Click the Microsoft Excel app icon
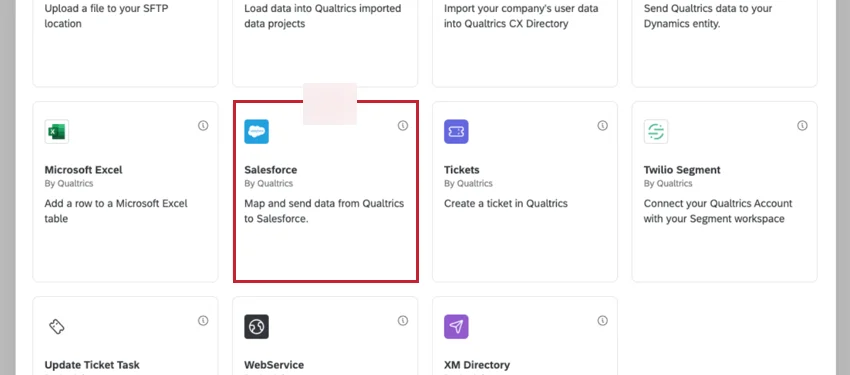This screenshot has height=375, width=850. pyautogui.click(x=57, y=132)
